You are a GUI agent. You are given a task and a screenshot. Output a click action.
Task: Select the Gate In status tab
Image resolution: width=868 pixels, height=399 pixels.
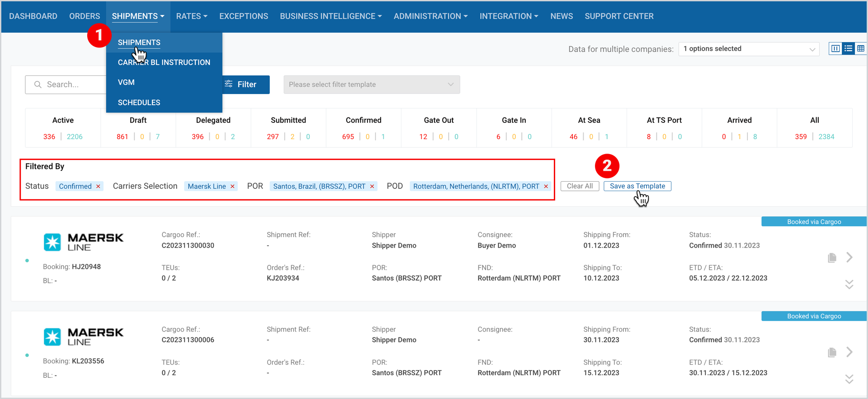pos(514,128)
